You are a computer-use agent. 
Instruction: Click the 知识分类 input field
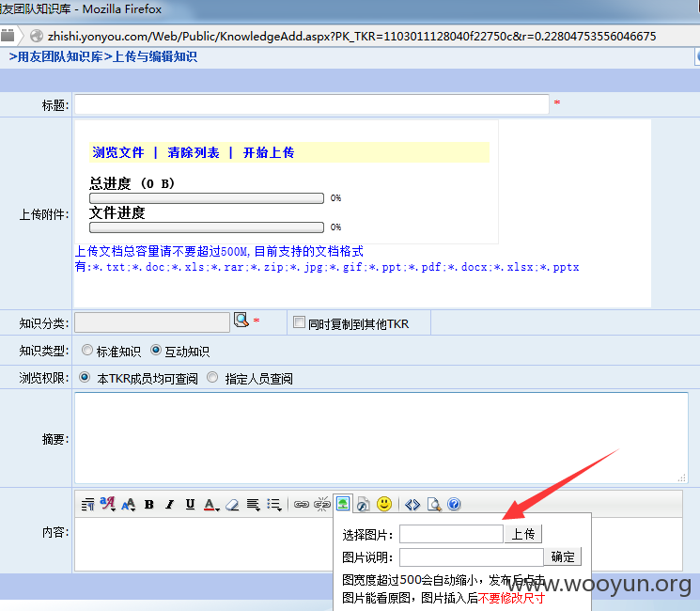152,322
